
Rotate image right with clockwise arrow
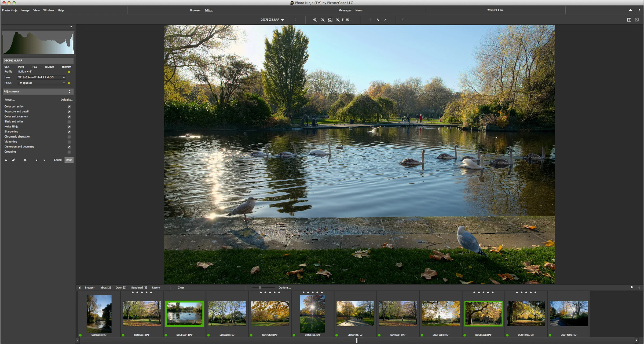point(386,20)
